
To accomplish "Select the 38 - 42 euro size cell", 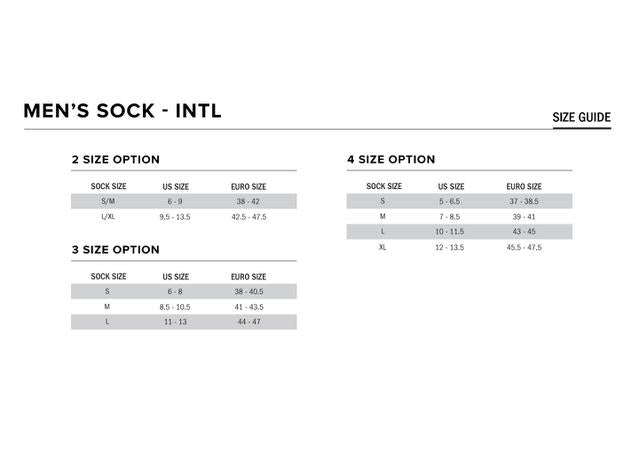I will (248, 201).
